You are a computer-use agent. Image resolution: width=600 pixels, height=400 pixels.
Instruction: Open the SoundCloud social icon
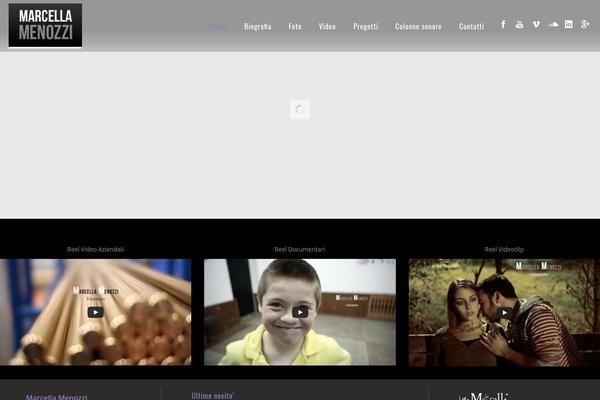[x=553, y=24]
